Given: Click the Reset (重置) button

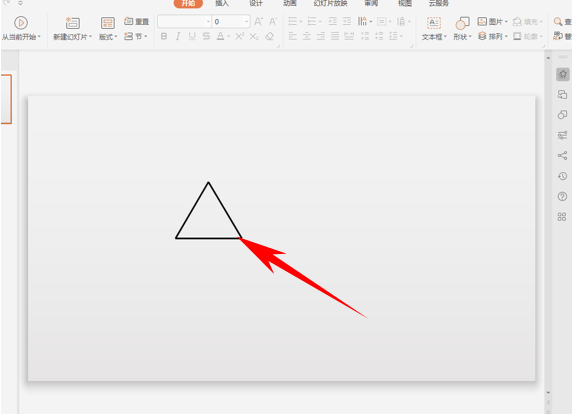Looking at the screenshot, I should (x=136, y=22).
